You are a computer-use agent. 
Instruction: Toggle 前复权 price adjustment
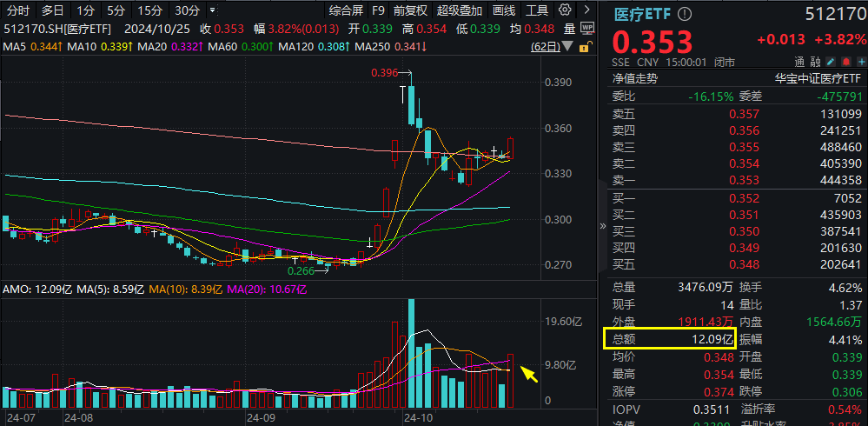(410, 10)
